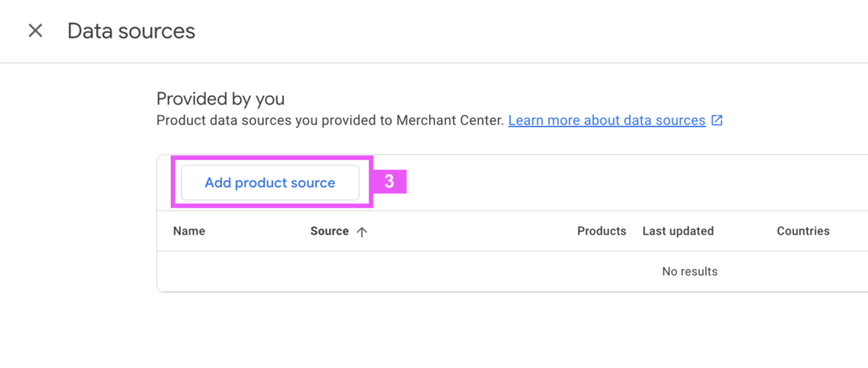The image size is (868, 368).
Task: Open Learn more about data sources link
Action: coord(607,121)
